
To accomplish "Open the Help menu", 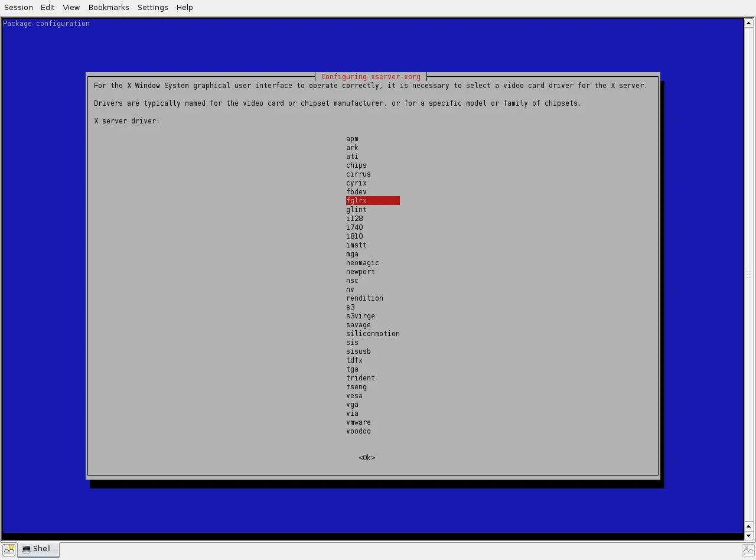I will [184, 7].
